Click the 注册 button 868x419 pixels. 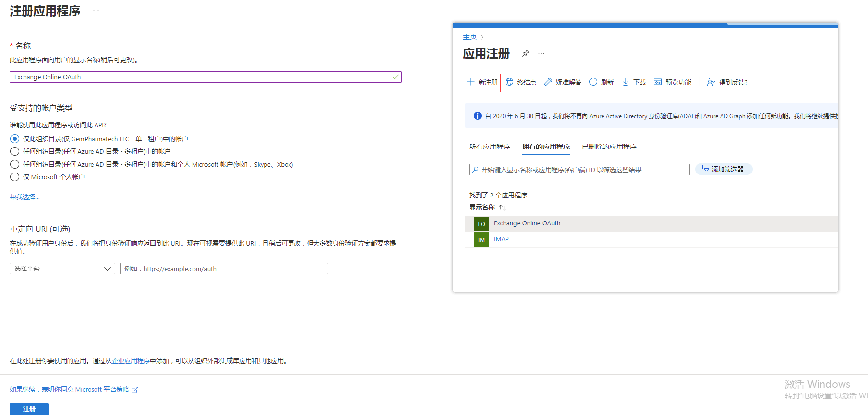[x=29, y=409]
